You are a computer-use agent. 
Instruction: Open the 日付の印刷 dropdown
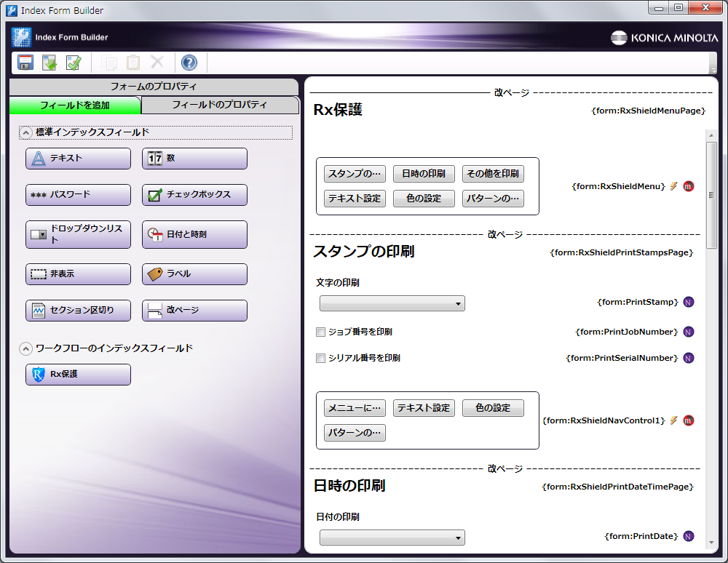pos(392,538)
